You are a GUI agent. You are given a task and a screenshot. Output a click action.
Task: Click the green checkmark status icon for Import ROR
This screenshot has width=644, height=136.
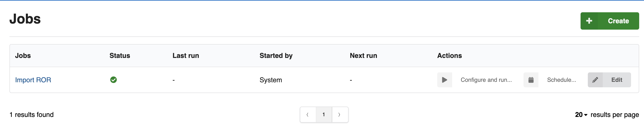point(113,80)
